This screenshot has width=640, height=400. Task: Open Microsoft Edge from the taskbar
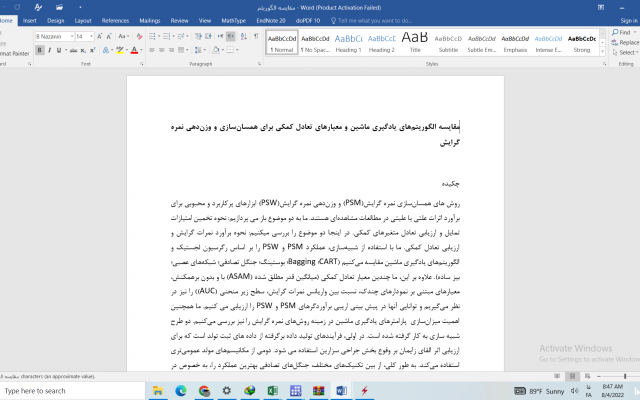point(181,391)
